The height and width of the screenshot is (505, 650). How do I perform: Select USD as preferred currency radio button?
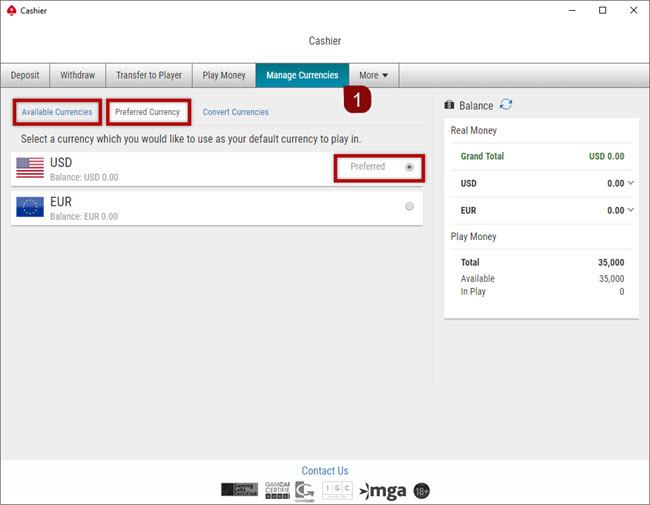tap(410, 167)
